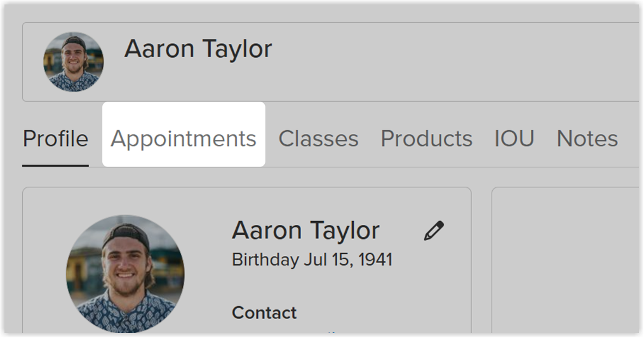The image size is (644, 338).
Task: Select the Products tab
Action: [426, 139]
